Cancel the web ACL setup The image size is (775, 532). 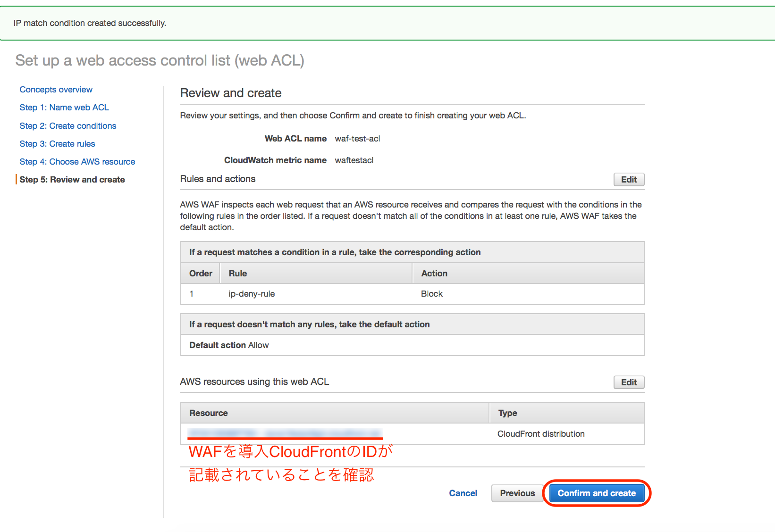coord(463,493)
